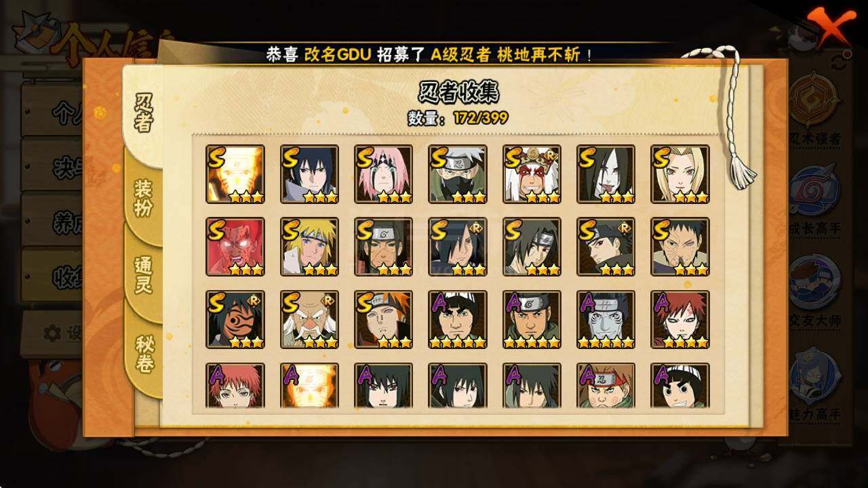Close the ninja collection window with red X
Image resolution: width=868 pixels, height=488 pixels.
829,24
